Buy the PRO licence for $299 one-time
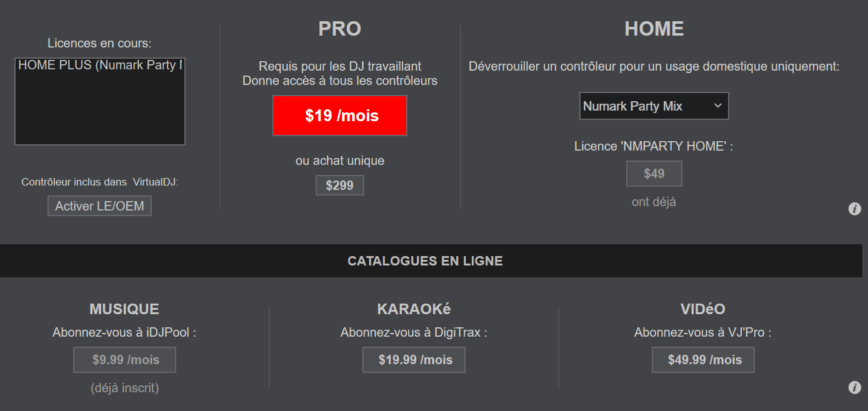Image resolution: width=868 pixels, height=411 pixels. point(340,186)
